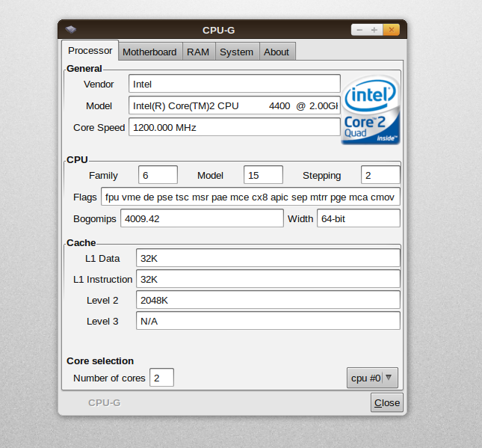Switch to the Motherboard tab

tap(149, 52)
